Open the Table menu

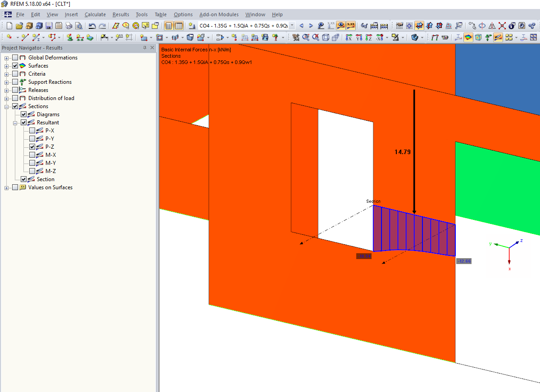tap(160, 14)
